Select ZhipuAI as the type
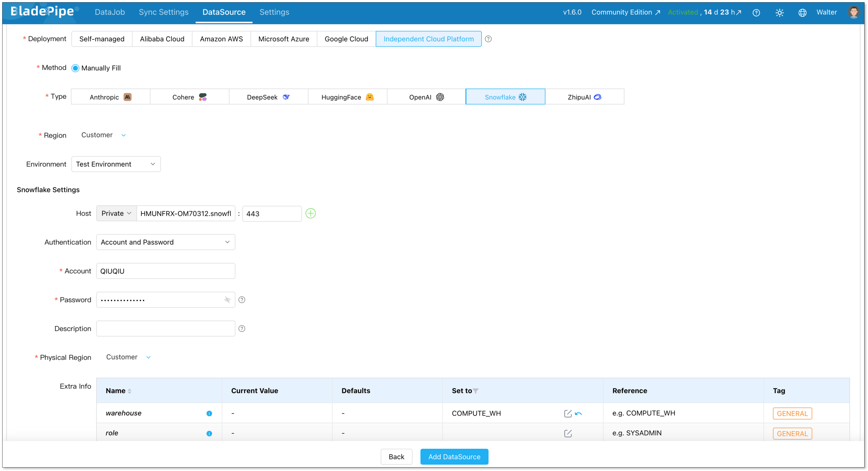868x471 pixels. click(x=585, y=97)
